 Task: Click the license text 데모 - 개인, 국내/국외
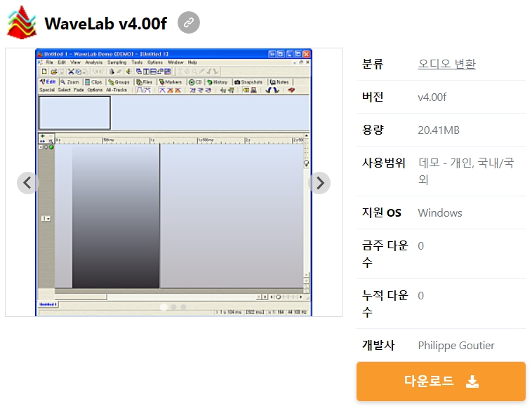click(466, 171)
